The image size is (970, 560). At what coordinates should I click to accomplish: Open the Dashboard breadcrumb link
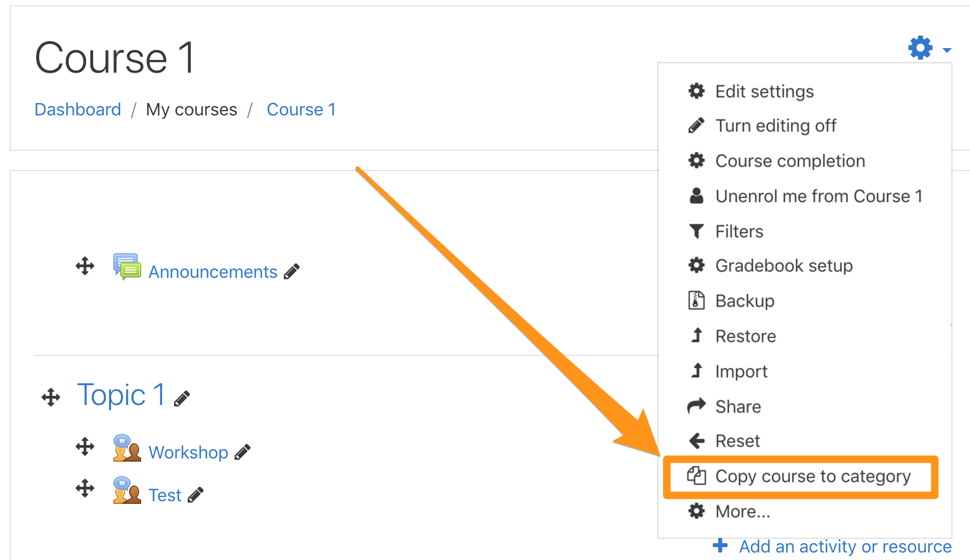click(x=78, y=109)
